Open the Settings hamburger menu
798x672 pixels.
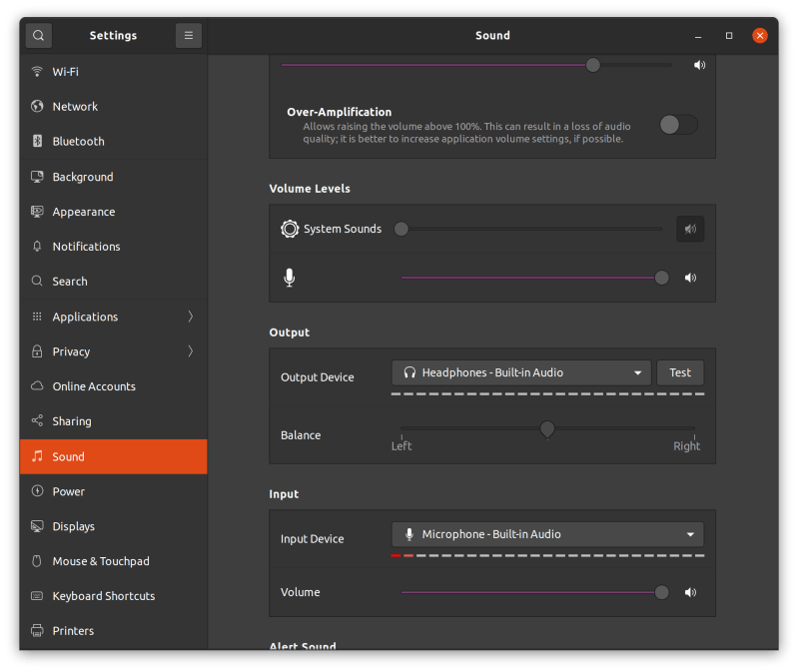[189, 36]
